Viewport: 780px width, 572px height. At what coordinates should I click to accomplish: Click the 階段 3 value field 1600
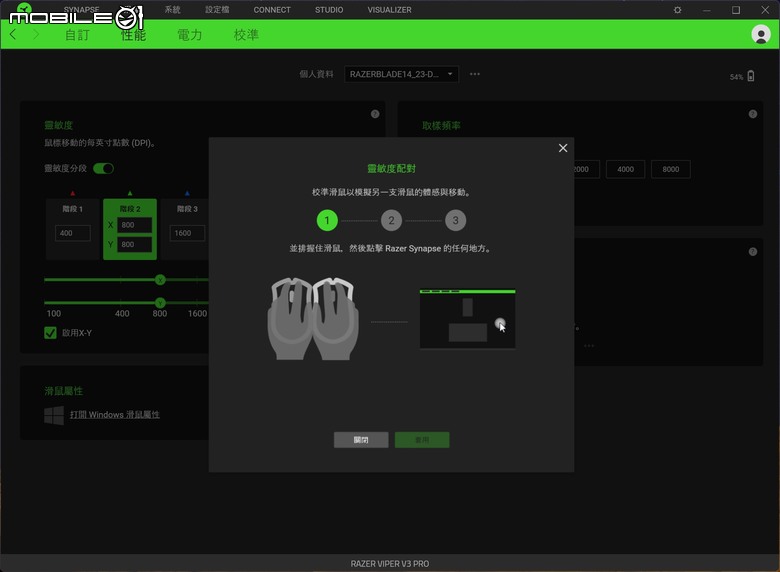pyautogui.click(x=187, y=233)
